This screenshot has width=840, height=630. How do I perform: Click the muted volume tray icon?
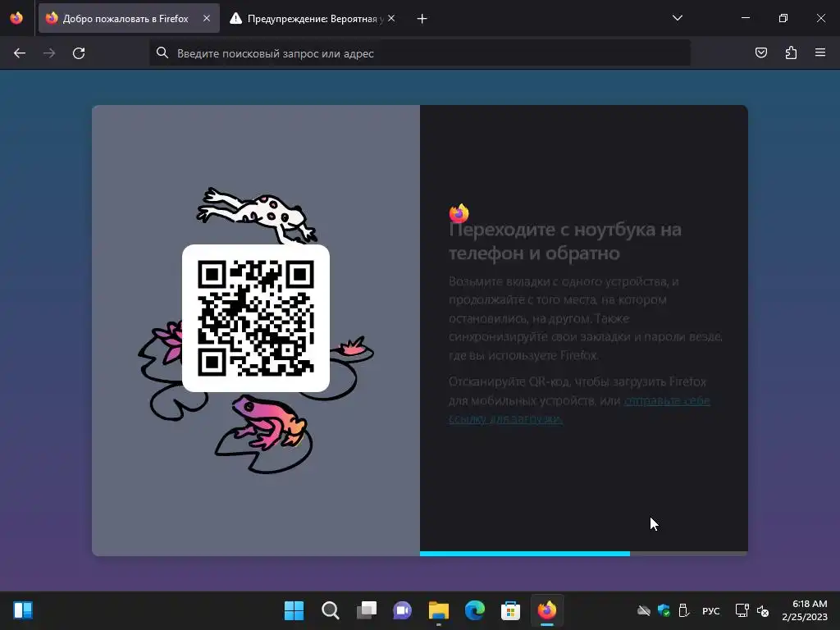(x=762, y=610)
